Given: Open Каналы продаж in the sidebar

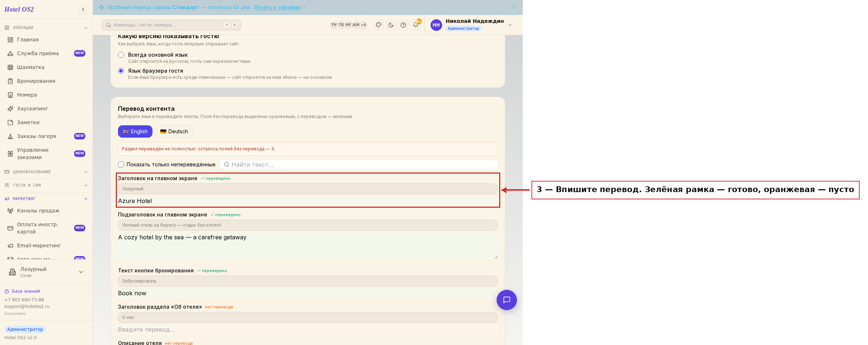Looking at the screenshot, I should (46, 211).
